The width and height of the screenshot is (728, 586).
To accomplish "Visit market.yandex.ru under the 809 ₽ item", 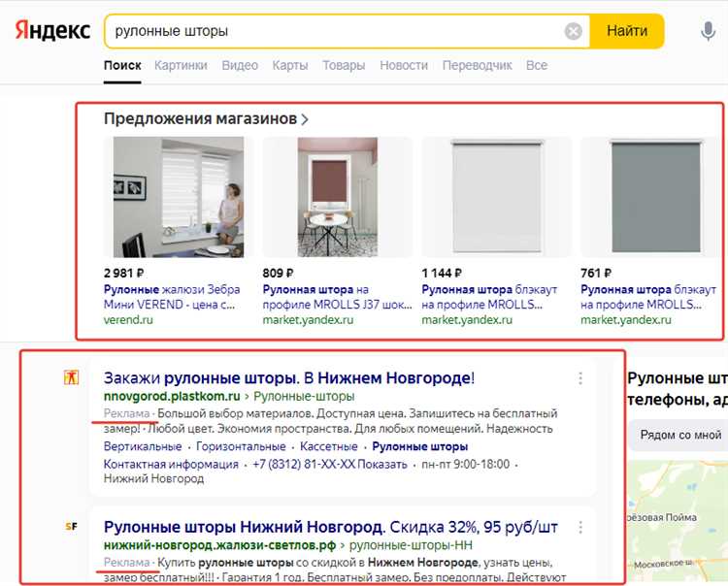I will click(308, 319).
